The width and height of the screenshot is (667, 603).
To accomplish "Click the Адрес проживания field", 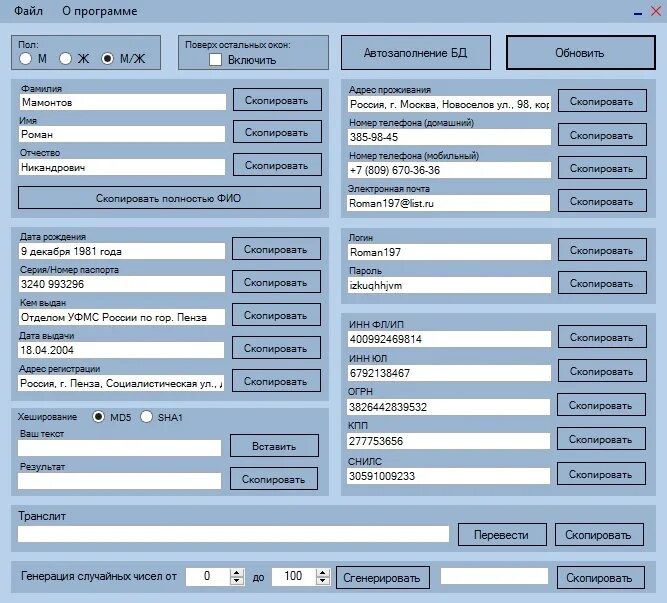I will (x=449, y=104).
